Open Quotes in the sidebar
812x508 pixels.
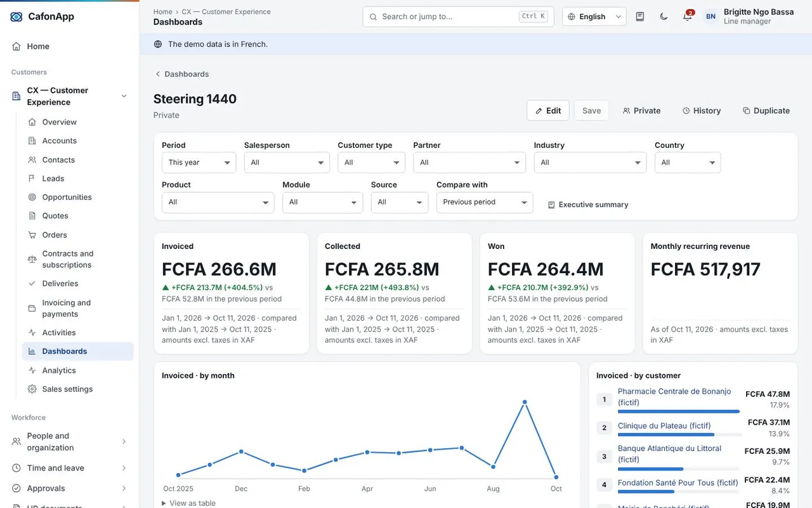click(x=77, y=216)
